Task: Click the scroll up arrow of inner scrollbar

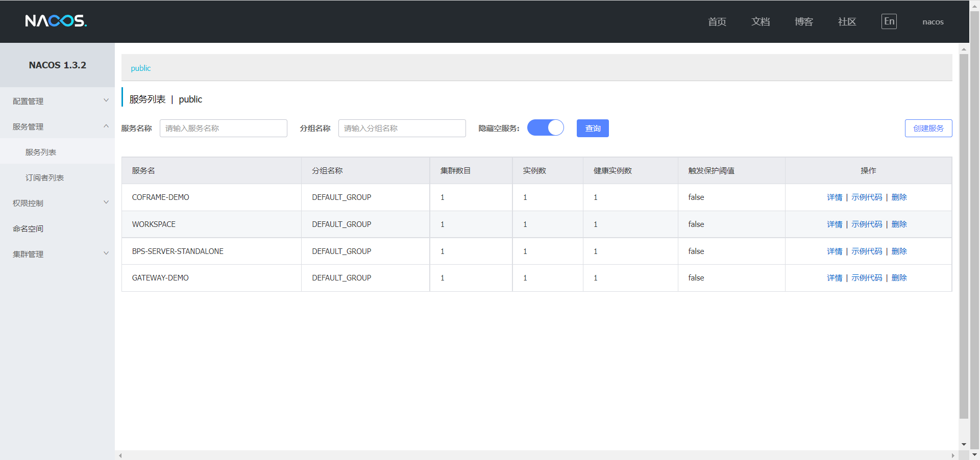Action: 964,49
